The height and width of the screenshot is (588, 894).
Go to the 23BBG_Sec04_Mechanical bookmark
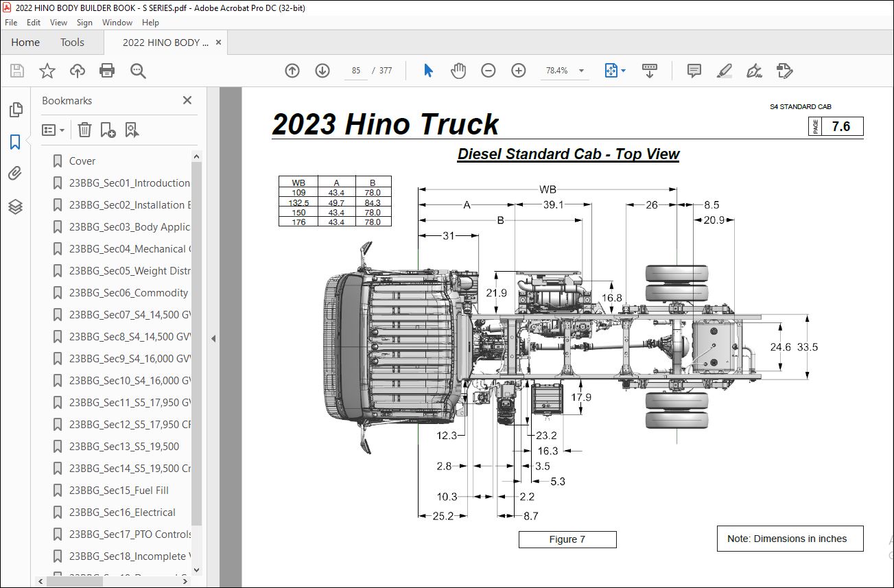(x=129, y=249)
